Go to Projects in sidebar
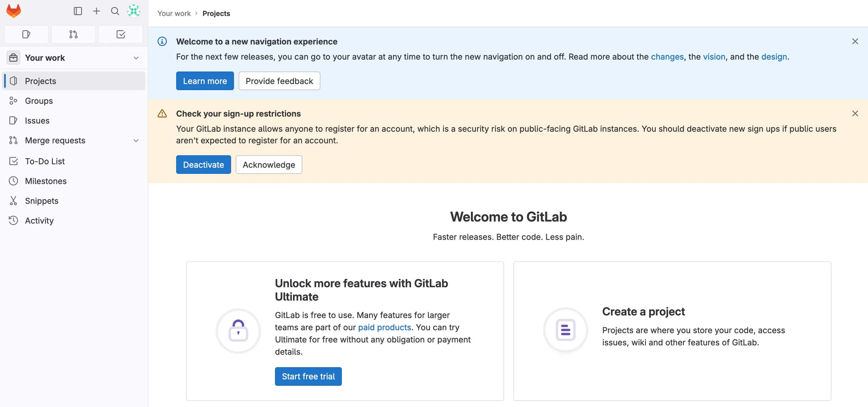The height and width of the screenshot is (407, 868). pyautogui.click(x=74, y=81)
